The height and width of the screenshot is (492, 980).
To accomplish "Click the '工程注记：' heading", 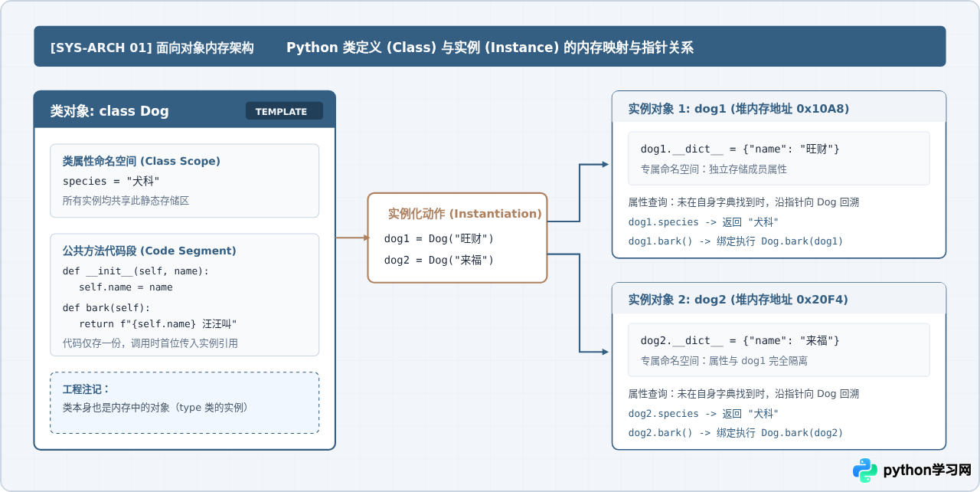I will [x=87, y=389].
